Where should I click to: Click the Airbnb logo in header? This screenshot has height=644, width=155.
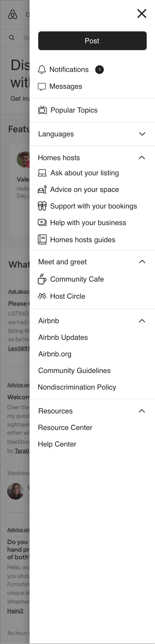[12, 14]
